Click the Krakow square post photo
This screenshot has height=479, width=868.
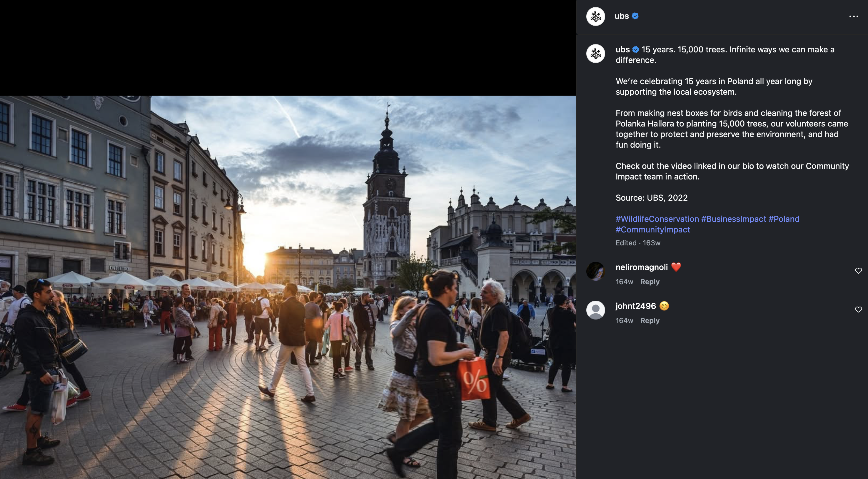point(288,287)
